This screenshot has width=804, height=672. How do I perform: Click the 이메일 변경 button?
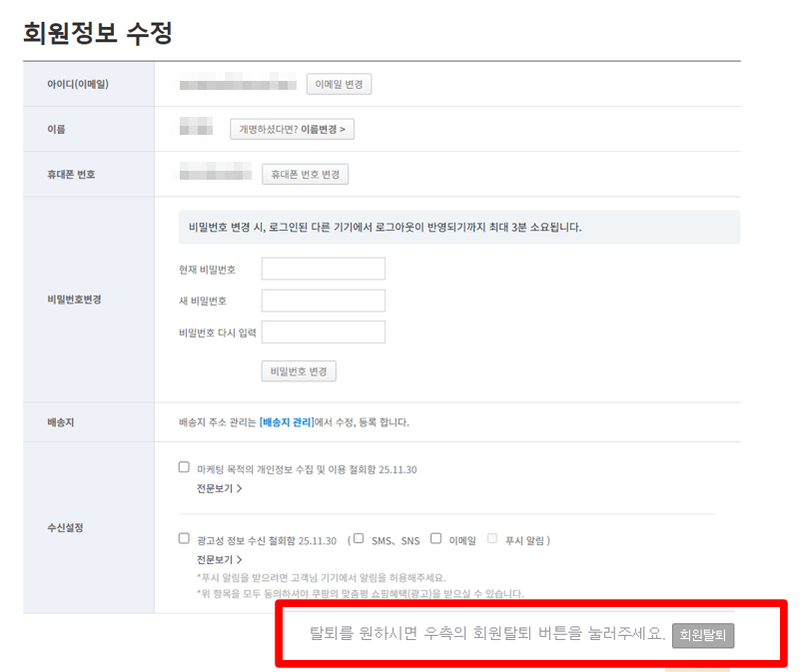(338, 84)
